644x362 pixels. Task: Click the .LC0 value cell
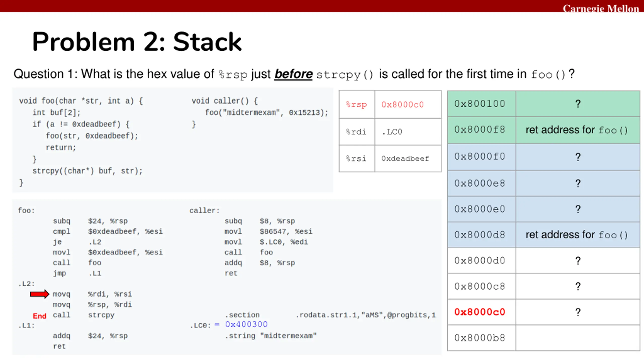pos(408,131)
